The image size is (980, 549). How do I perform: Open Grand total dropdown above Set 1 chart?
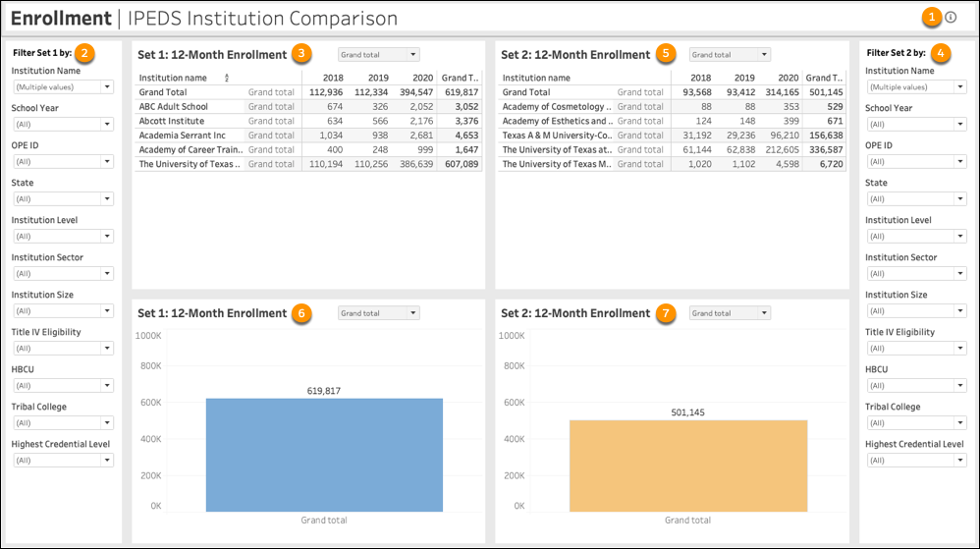pos(379,313)
